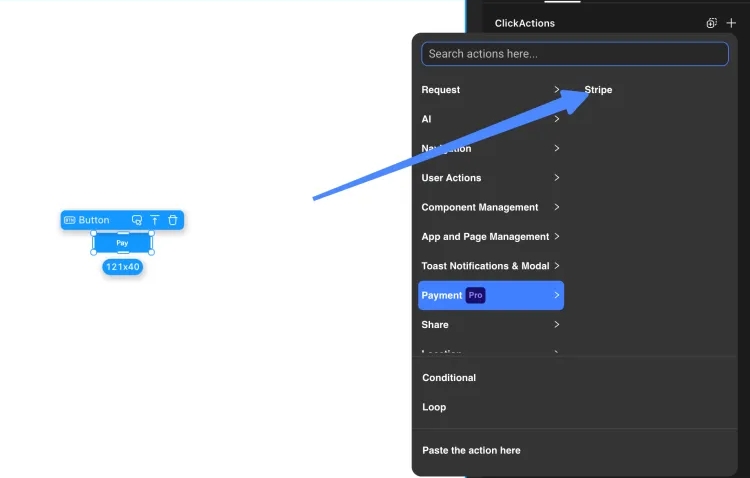Click the ClickActions panel title

pos(525,23)
